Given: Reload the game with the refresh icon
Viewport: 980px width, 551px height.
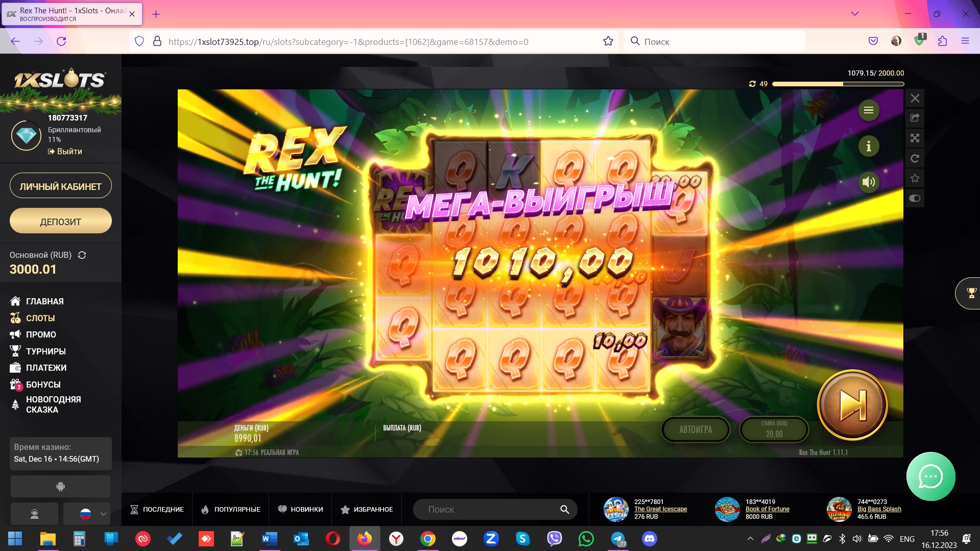Looking at the screenshot, I should pos(915,158).
